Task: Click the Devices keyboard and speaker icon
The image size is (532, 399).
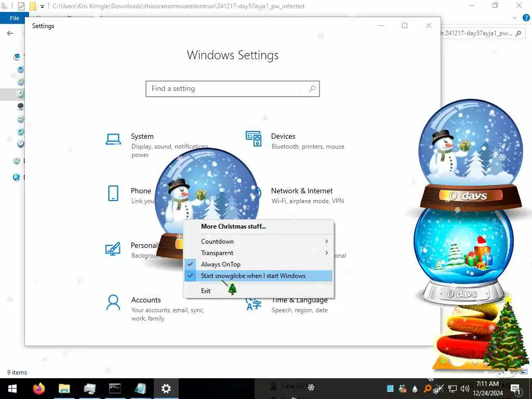Action: click(254, 138)
